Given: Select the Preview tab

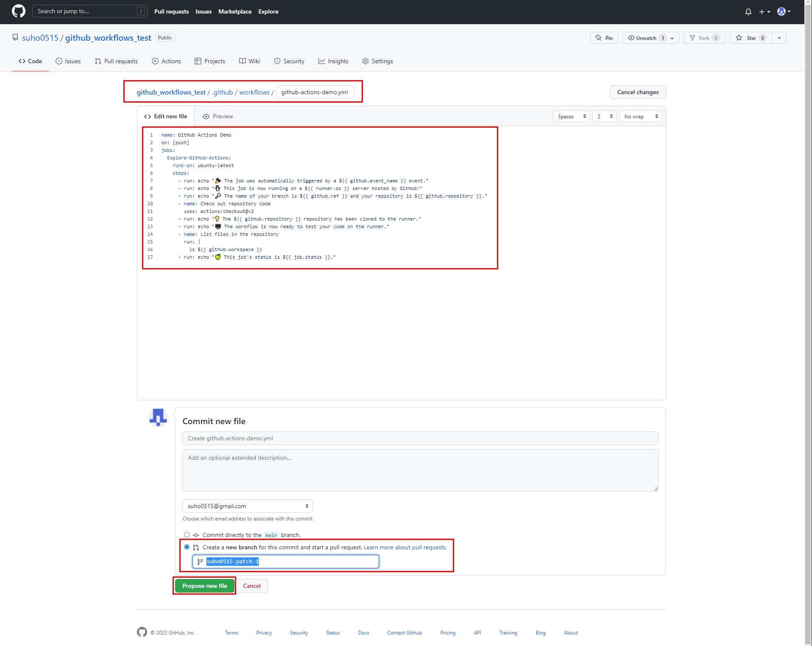Looking at the screenshot, I should click(218, 116).
